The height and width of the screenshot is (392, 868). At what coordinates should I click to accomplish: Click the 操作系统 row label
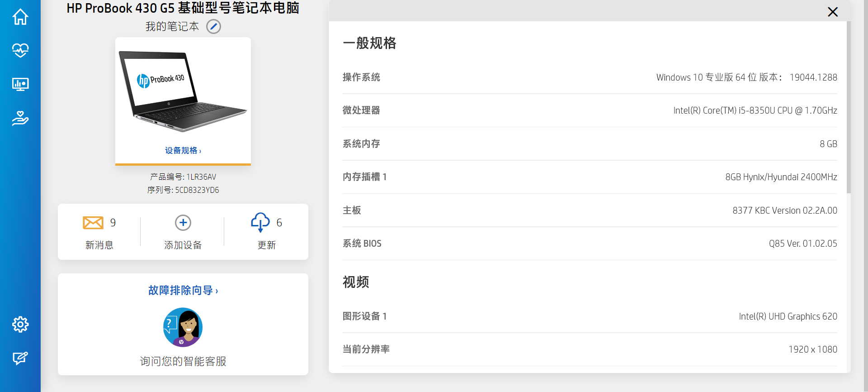click(361, 77)
